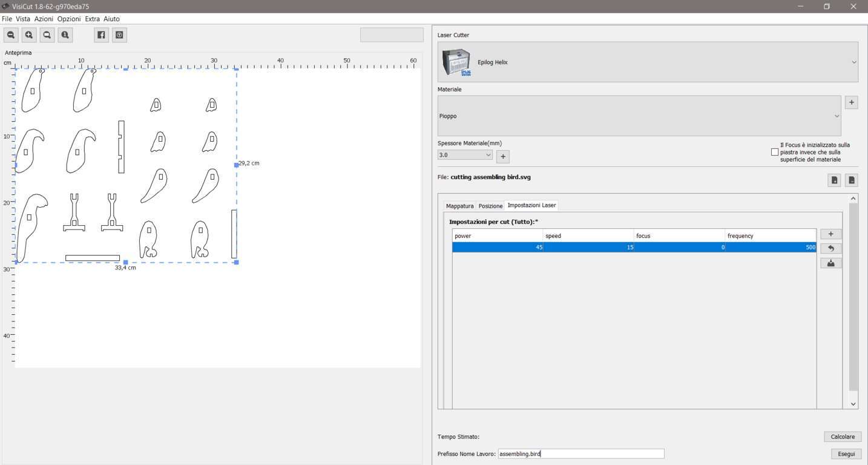The image size is (868, 465).
Task: Click the zoom-to-fit magnifier icon
Action: 47,35
